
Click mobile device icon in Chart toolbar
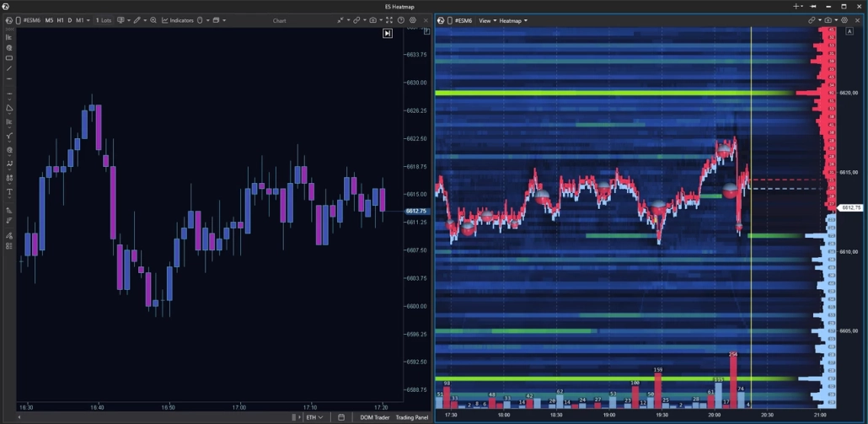pos(19,20)
